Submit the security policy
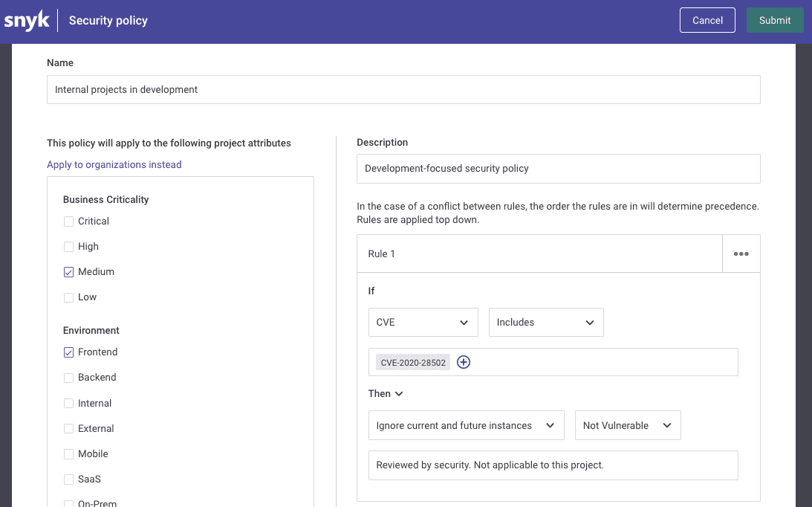 [775, 20]
